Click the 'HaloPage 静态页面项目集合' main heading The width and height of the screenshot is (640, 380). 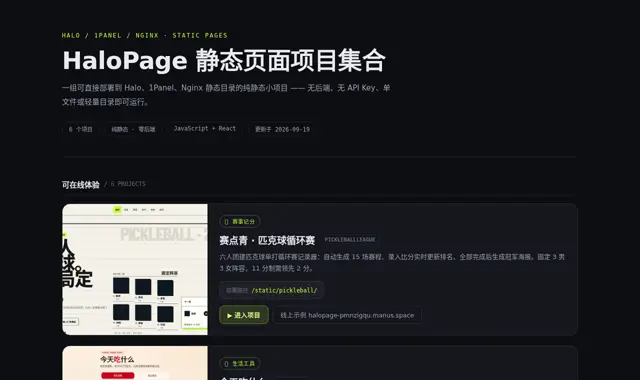pos(224,61)
